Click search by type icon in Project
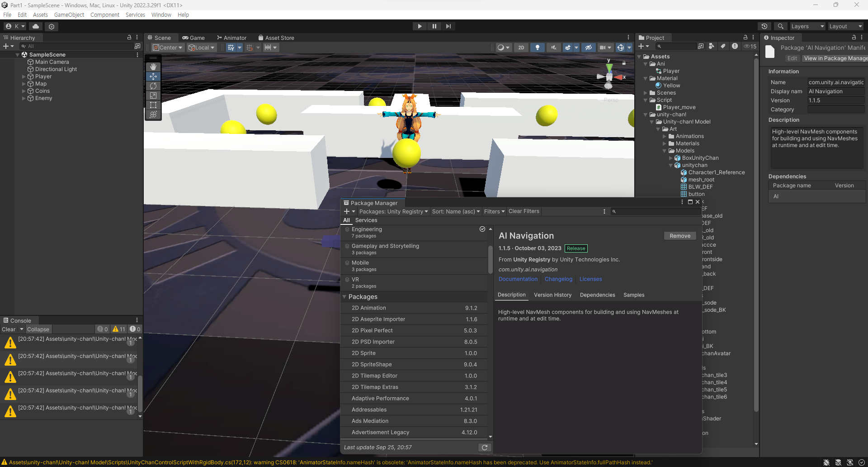This screenshot has height=467, width=868. click(x=712, y=46)
